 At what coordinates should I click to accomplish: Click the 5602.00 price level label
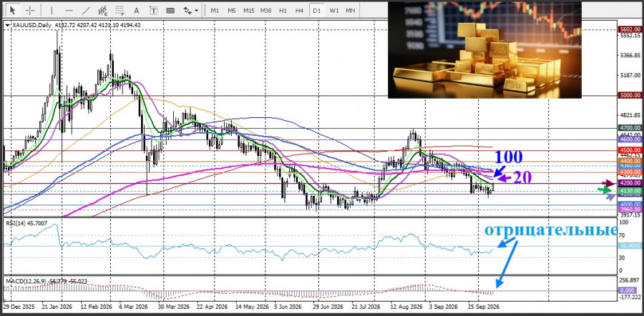(x=630, y=29)
